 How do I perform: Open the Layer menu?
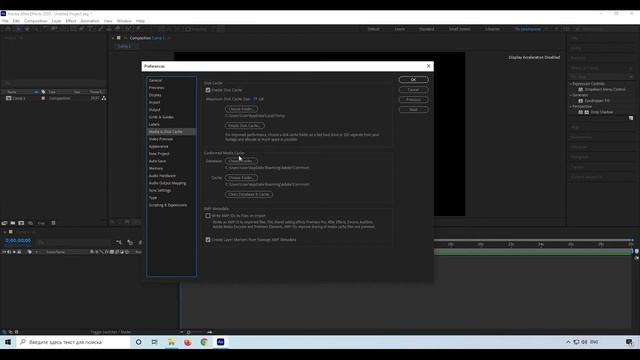(56, 21)
